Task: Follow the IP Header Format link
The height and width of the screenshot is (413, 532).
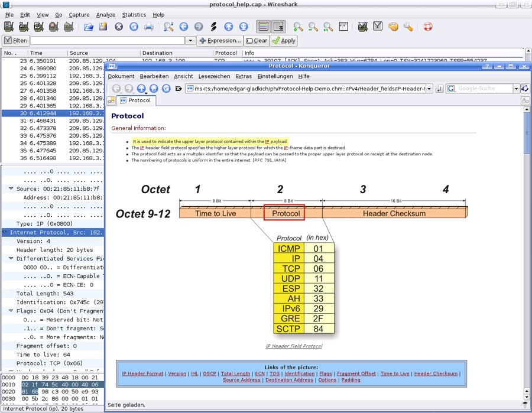Action: click(142, 373)
